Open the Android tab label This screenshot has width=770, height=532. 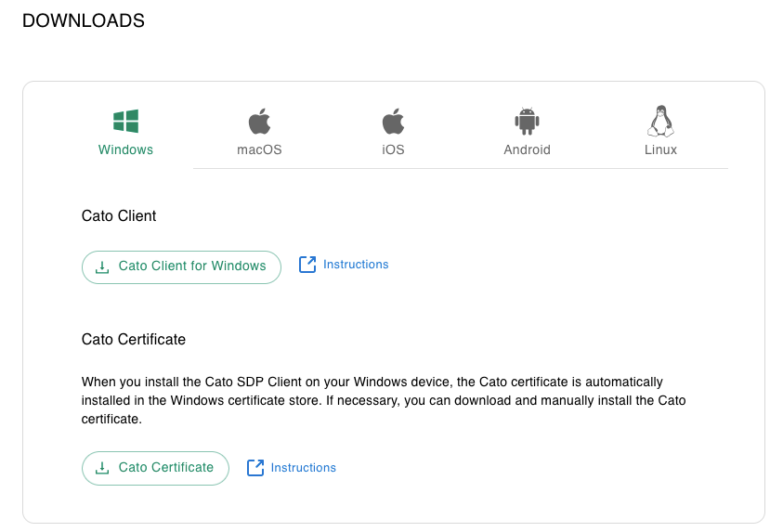click(x=527, y=149)
